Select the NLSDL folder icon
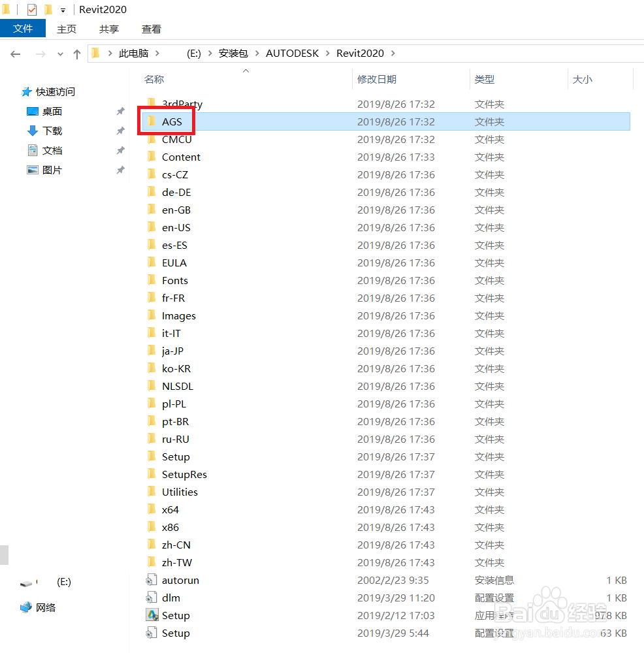Image resolution: width=644 pixels, height=655 pixels. (x=152, y=386)
